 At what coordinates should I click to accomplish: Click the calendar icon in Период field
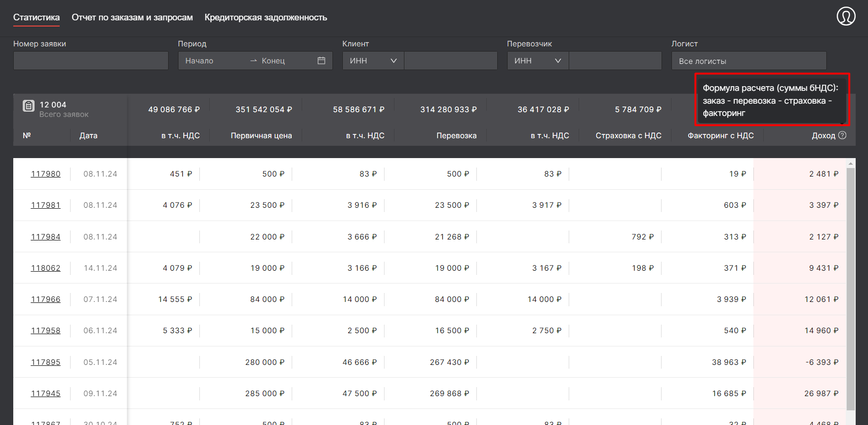[x=322, y=61]
